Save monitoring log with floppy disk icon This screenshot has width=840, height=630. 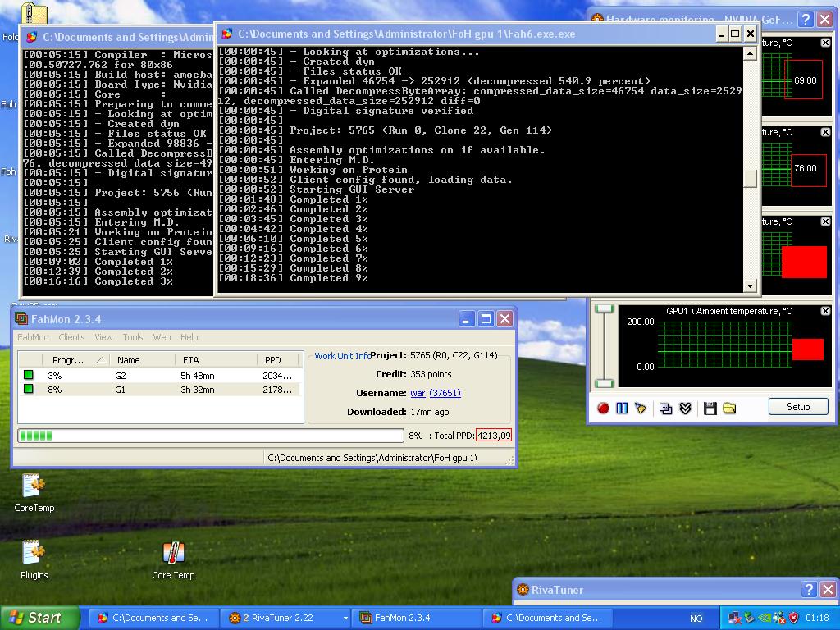click(710, 409)
